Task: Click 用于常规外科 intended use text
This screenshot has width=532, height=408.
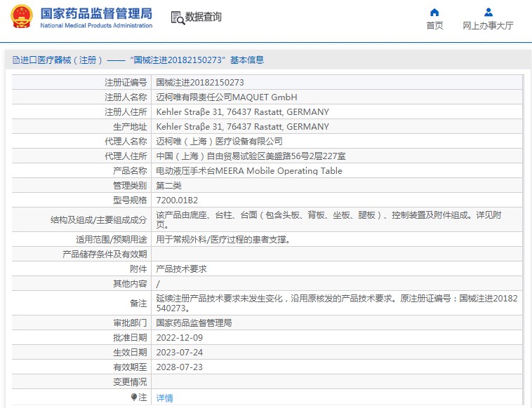Action: [223, 240]
